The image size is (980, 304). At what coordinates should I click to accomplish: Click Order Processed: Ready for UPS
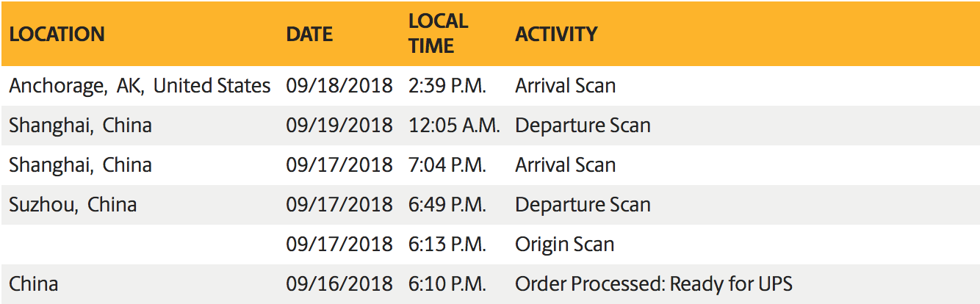coord(654,283)
